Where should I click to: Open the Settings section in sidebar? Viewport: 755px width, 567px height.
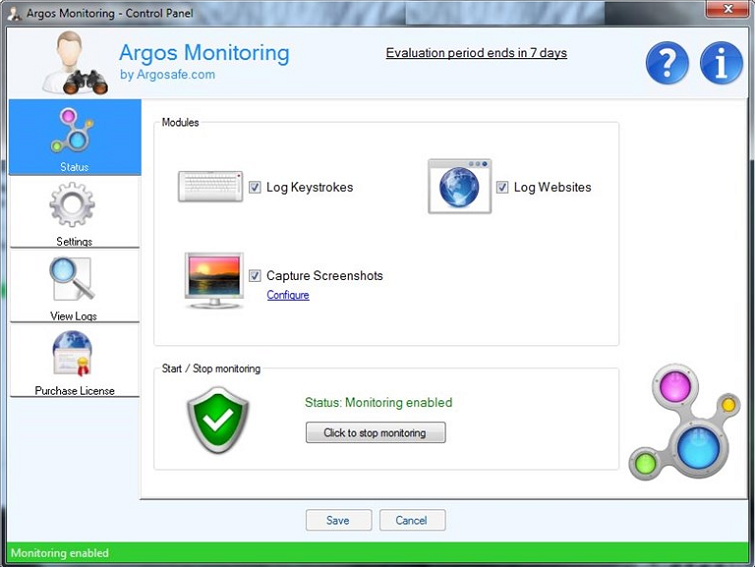point(74,213)
